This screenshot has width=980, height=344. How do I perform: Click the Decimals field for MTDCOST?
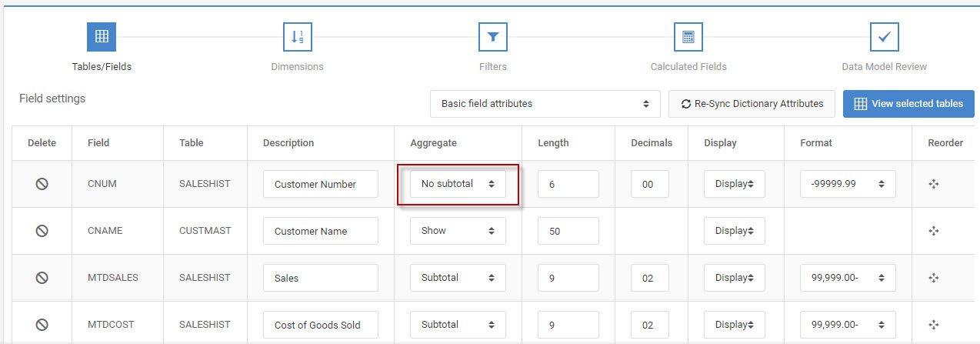click(650, 325)
